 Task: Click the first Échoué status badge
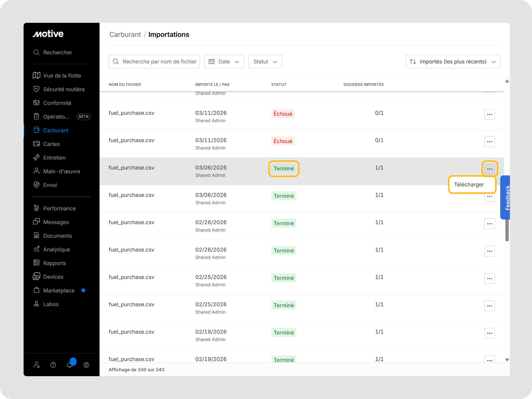point(283,114)
